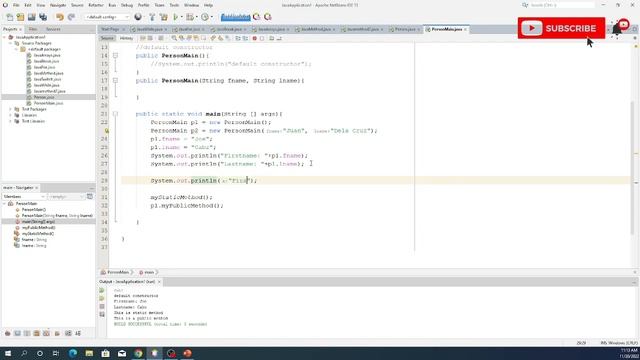Select the PersonMain.java editor tab

click(x=447, y=29)
